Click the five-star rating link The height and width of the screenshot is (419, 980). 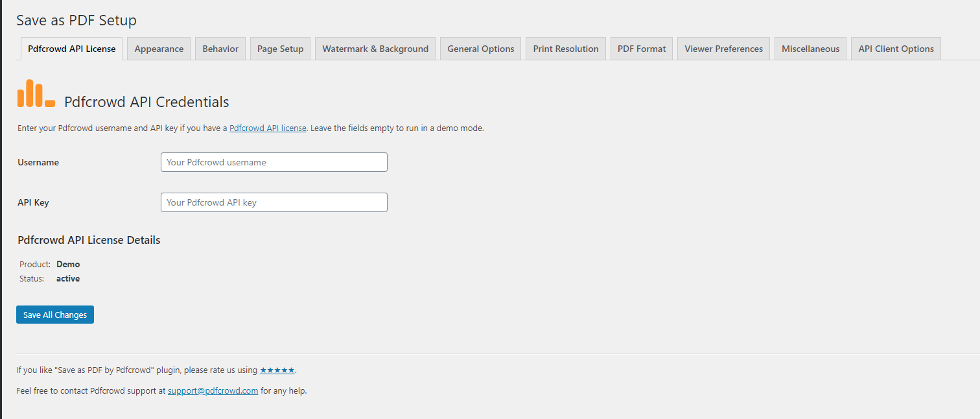pyautogui.click(x=277, y=370)
